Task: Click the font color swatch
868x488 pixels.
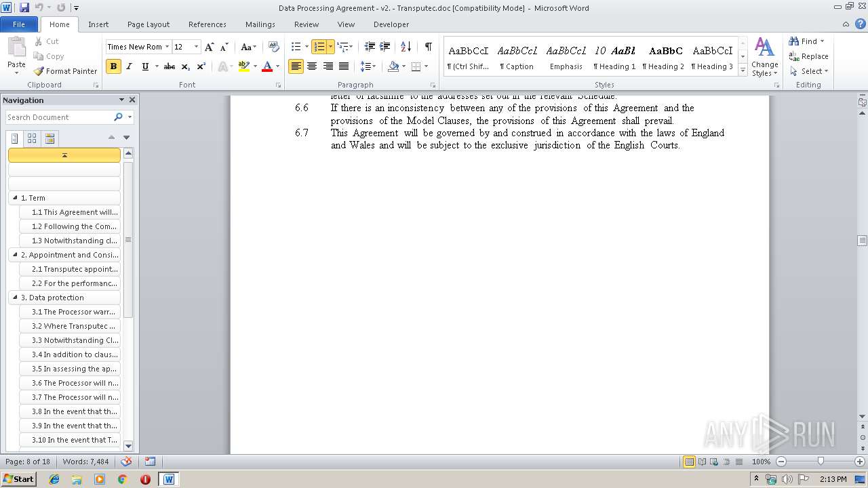Action: (267, 66)
